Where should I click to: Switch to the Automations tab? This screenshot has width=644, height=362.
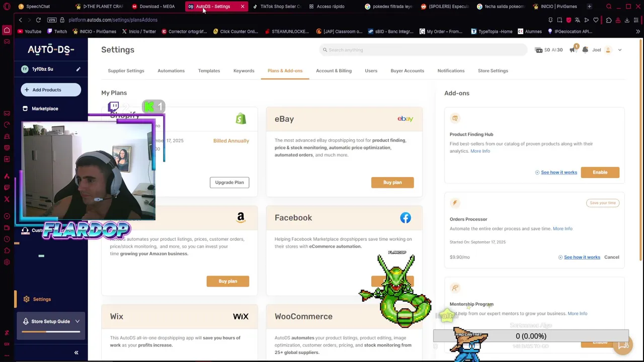(171, 71)
